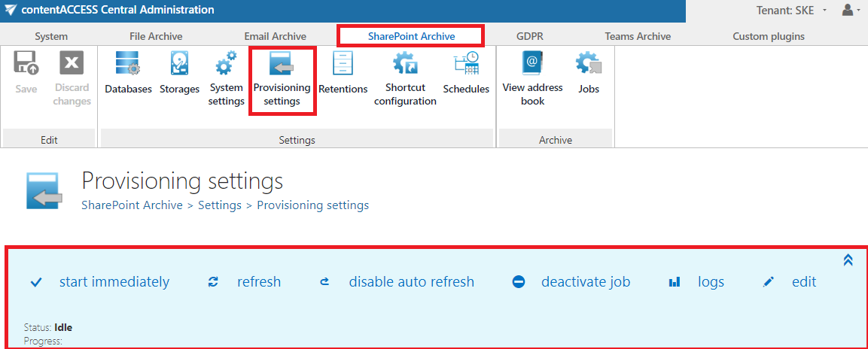Switch to the GDPR tab

(x=529, y=36)
